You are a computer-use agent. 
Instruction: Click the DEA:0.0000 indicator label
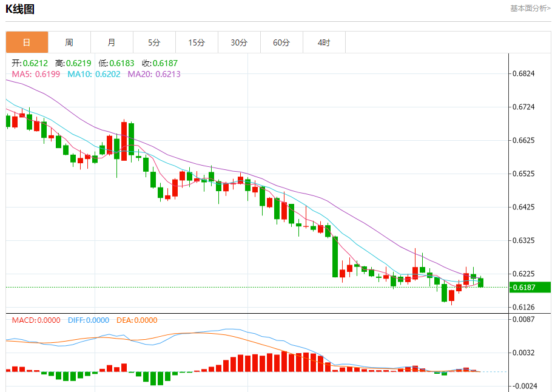click(x=137, y=320)
